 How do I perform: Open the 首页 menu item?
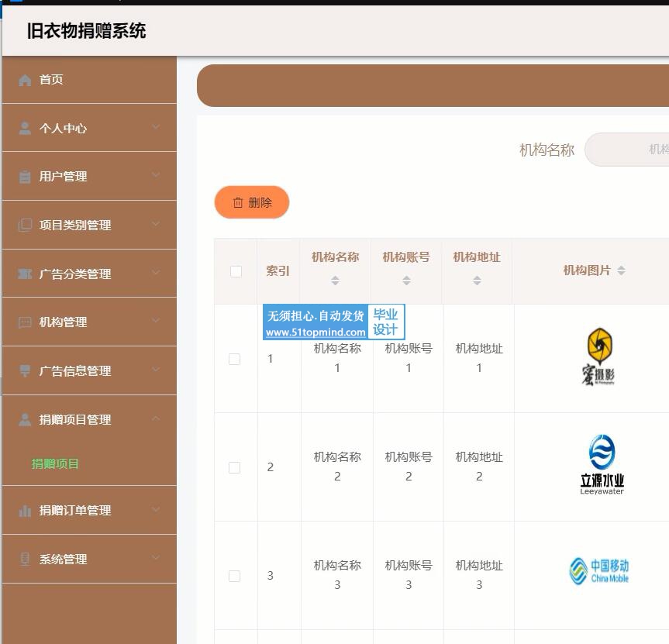89,80
